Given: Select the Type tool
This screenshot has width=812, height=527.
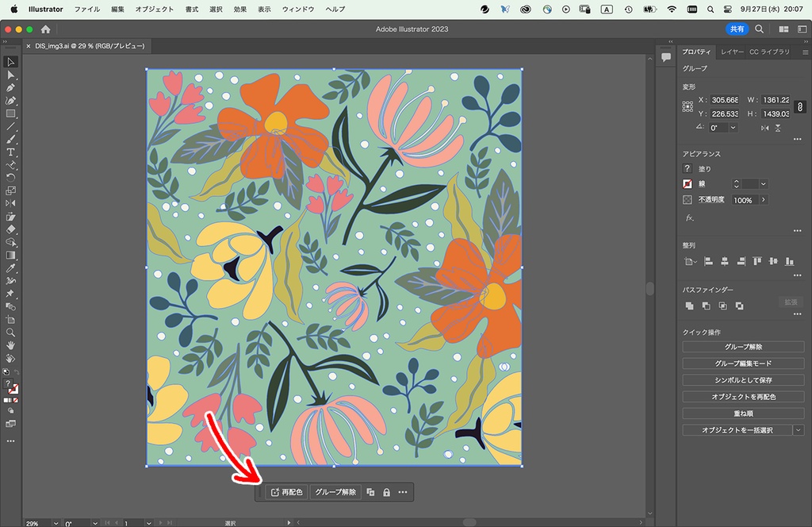Looking at the screenshot, I should [x=10, y=152].
